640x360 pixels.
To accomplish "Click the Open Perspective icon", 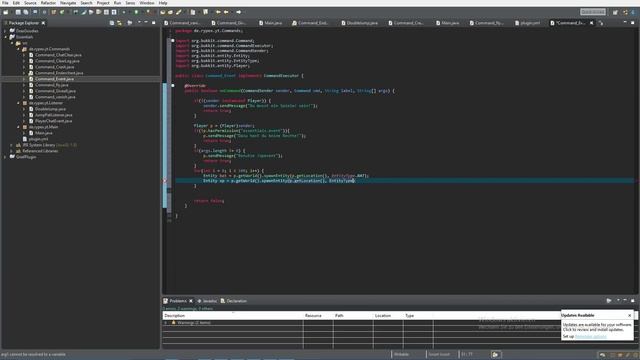I will (615, 12).
